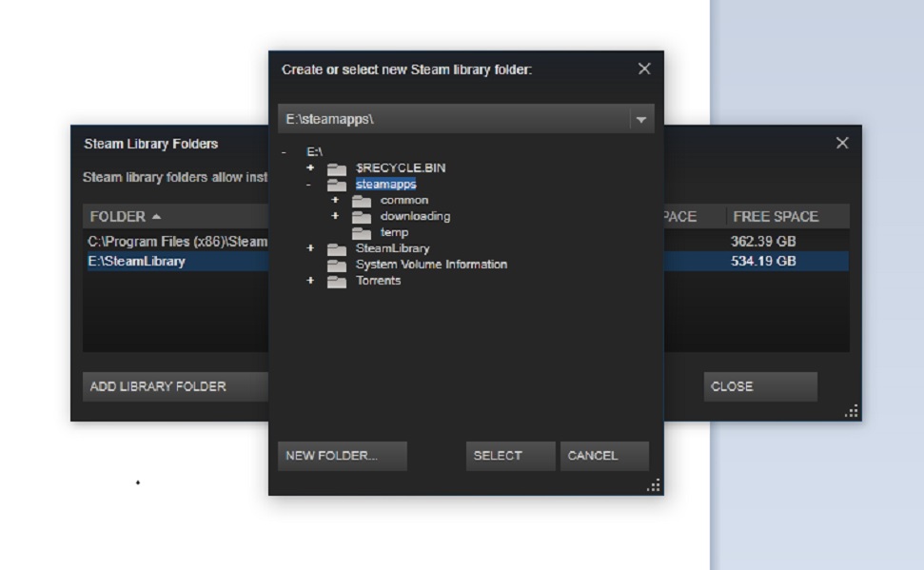Select the downloading subfolder name

[x=416, y=216]
